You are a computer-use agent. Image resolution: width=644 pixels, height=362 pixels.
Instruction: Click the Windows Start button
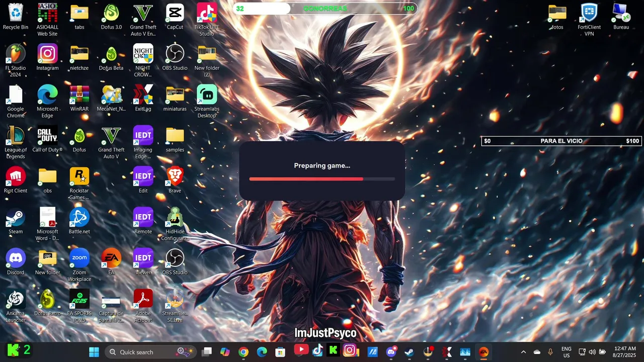pos(94,352)
